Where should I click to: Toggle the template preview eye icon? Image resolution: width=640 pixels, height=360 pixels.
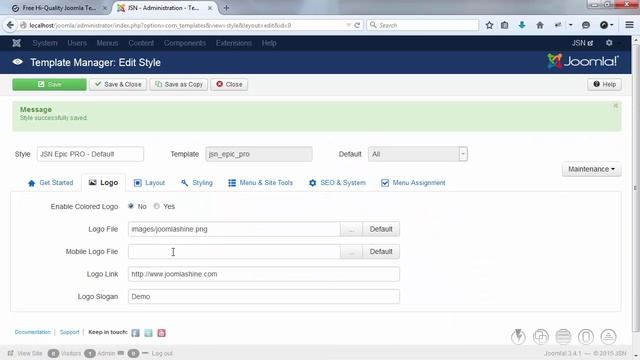(18, 62)
